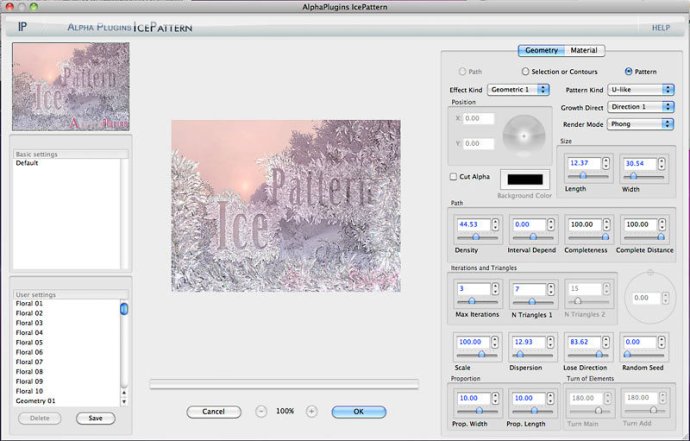The height and width of the screenshot is (441, 690).
Task: Select the Floral 06 preset
Action: [x=29, y=352]
